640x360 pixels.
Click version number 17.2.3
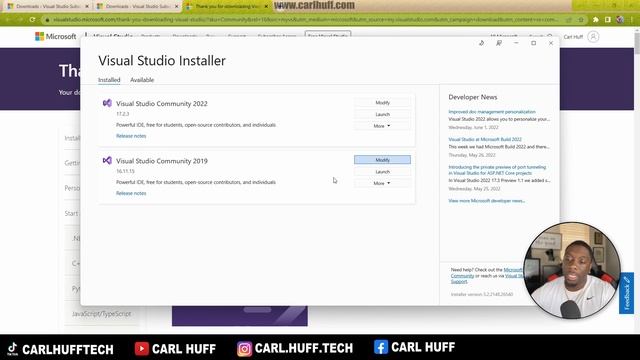pos(122,114)
